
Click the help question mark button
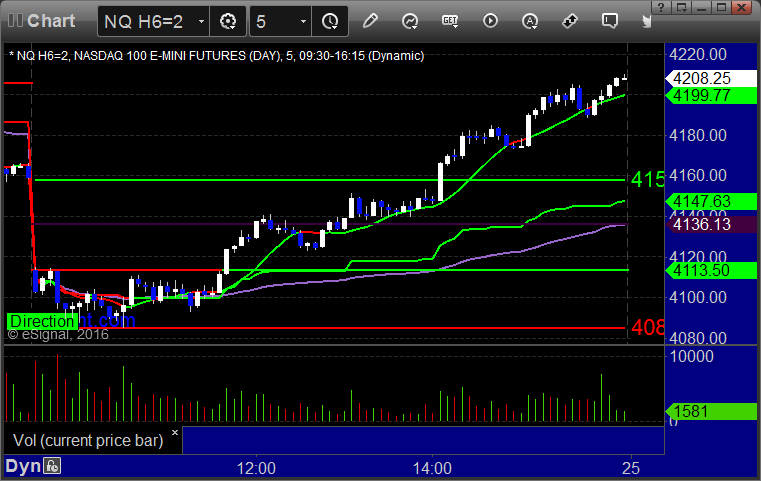(x=661, y=7)
